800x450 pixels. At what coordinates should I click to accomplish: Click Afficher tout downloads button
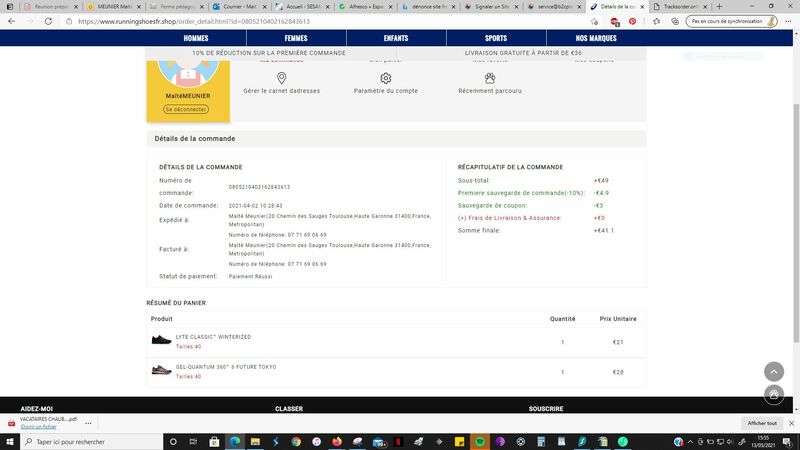click(x=762, y=423)
